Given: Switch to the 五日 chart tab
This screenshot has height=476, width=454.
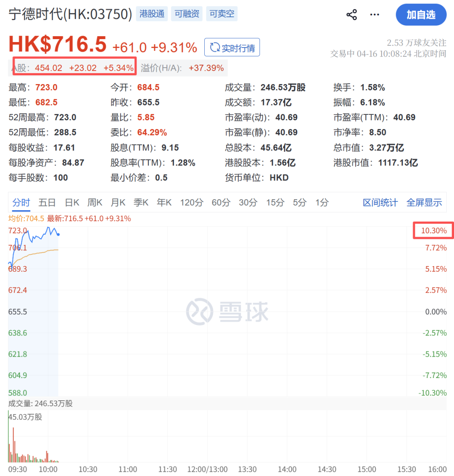Looking at the screenshot, I should 47,202.
